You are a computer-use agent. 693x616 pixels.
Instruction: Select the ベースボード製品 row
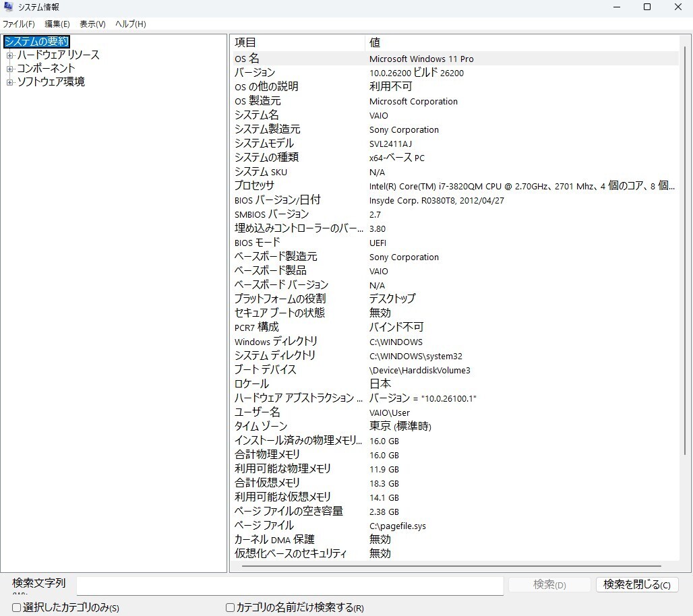click(455, 270)
